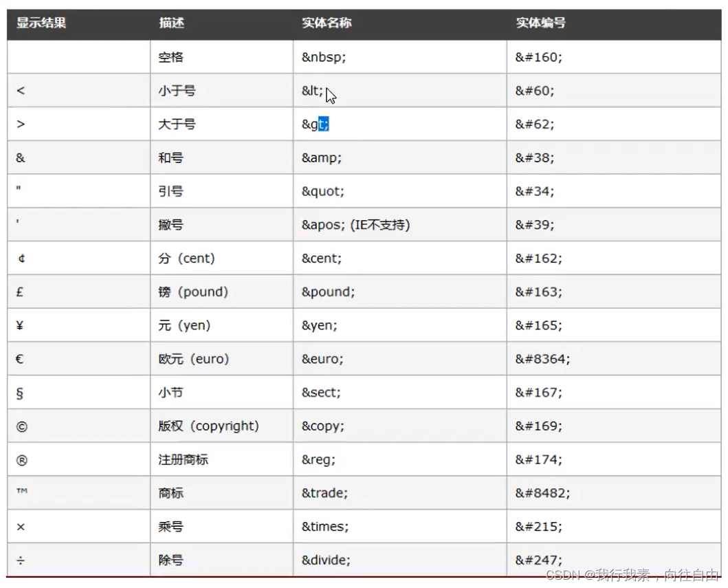
Task: Click the &sect; entity name
Action: pos(321,393)
